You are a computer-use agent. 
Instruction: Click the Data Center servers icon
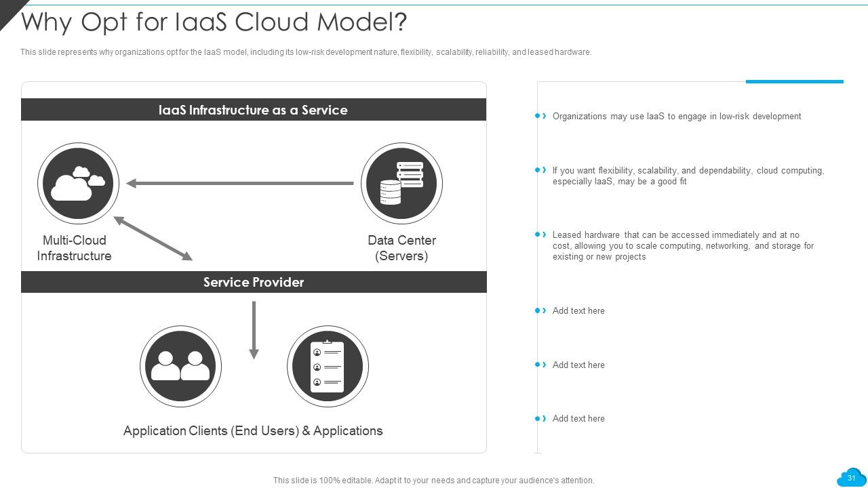401,184
